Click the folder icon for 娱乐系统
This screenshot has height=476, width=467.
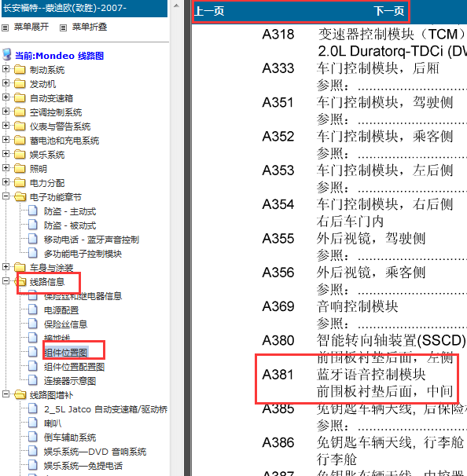tap(20, 154)
